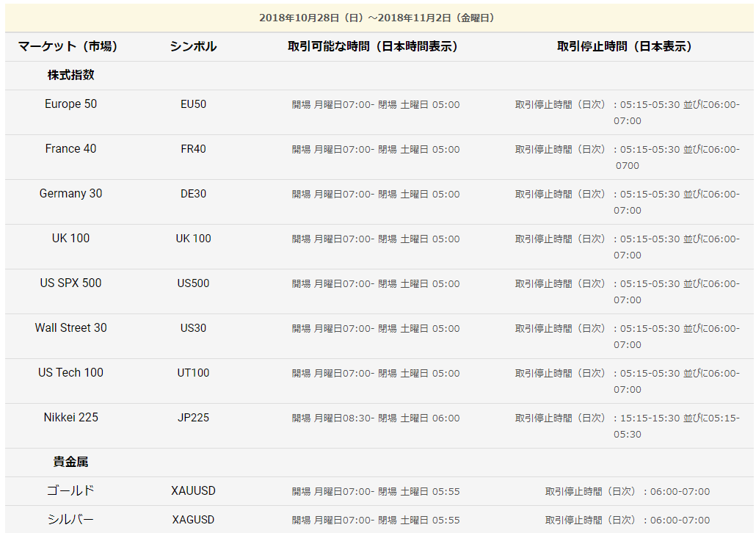Click the US SPX 500 market name
The width and height of the screenshot is (756, 533).
coord(71,283)
